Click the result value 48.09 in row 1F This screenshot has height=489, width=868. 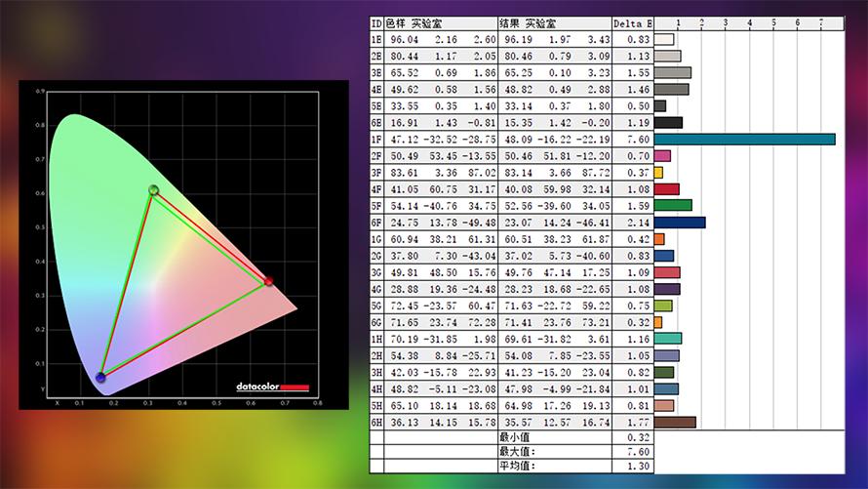click(x=518, y=140)
